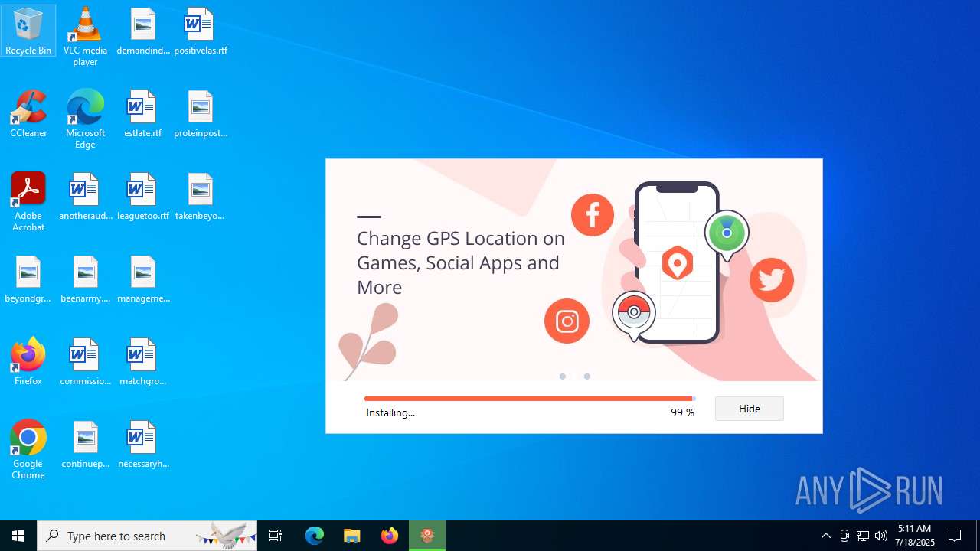Select the matchgro document icon

point(143,362)
